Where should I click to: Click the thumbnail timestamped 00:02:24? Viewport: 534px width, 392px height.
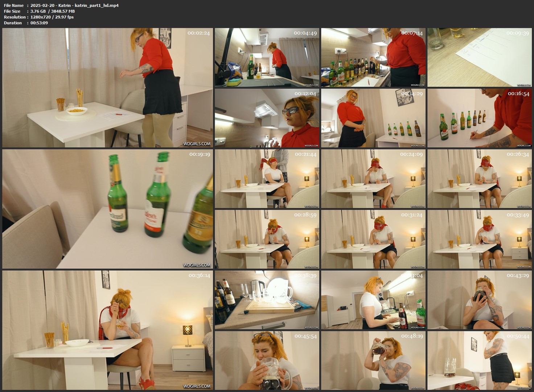(x=107, y=87)
